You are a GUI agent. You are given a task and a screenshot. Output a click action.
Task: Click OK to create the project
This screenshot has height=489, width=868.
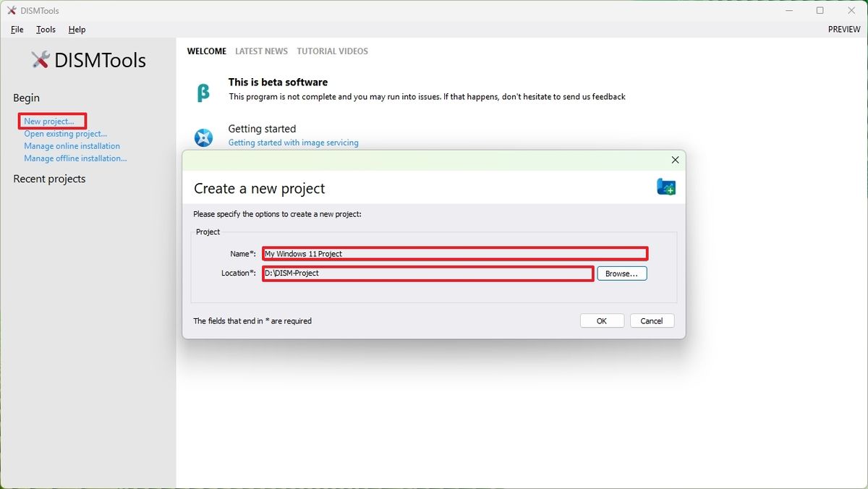(602, 320)
